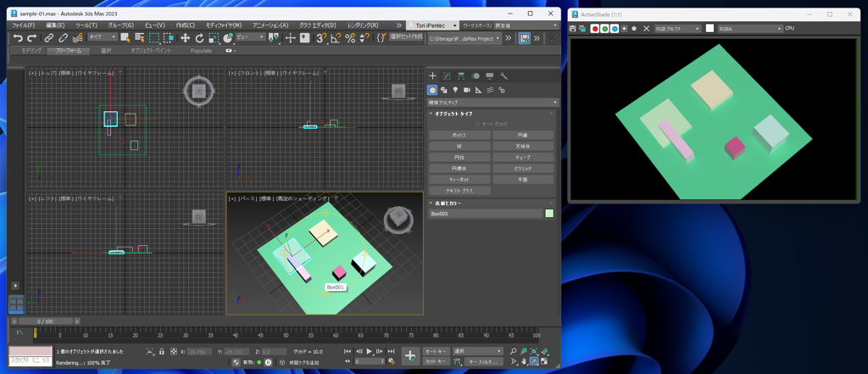Screen dimensions: 868x374
Task: Open the ファイル(F) menu
Action: pyautogui.click(x=24, y=25)
